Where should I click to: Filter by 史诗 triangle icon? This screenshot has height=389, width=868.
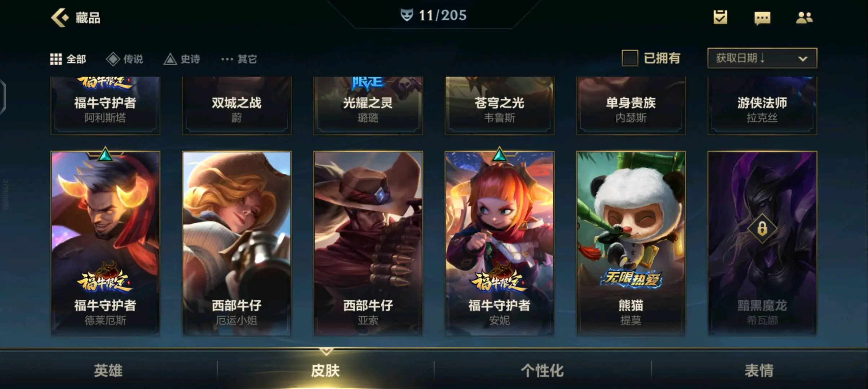pyautogui.click(x=170, y=59)
